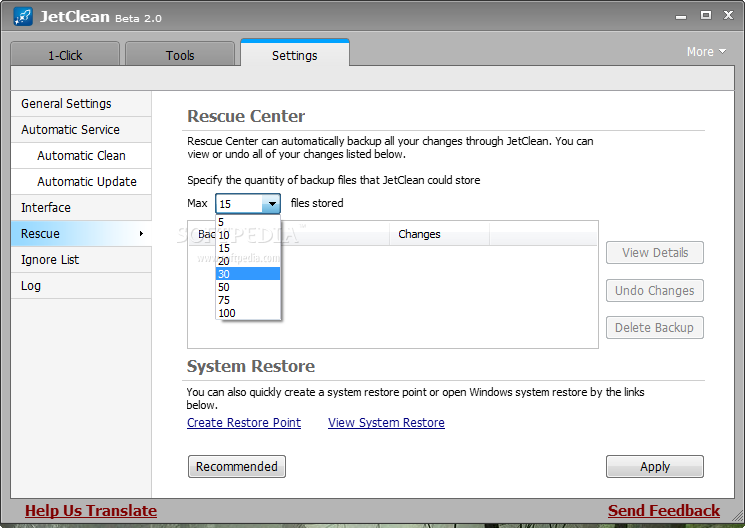Apply the rescue settings
This screenshot has width=745, height=528.
point(655,466)
